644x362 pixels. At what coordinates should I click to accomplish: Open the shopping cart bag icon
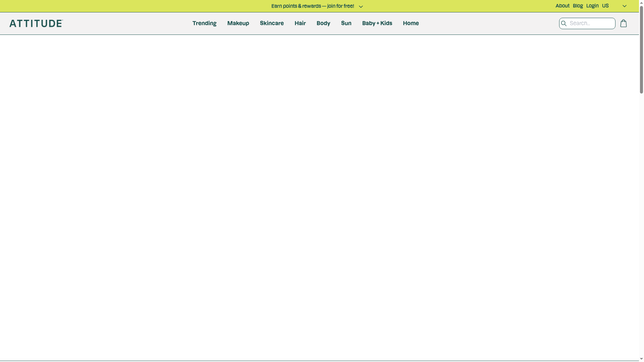[624, 23]
